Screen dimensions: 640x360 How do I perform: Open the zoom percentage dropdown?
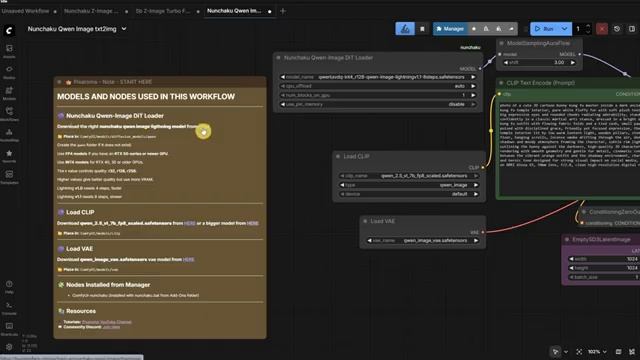click(597, 352)
